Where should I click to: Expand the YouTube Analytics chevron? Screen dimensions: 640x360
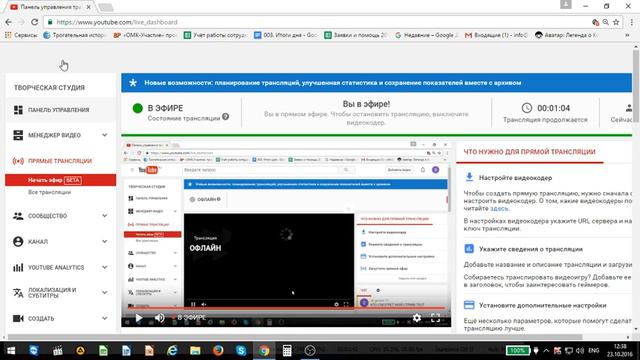coord(105,267)
